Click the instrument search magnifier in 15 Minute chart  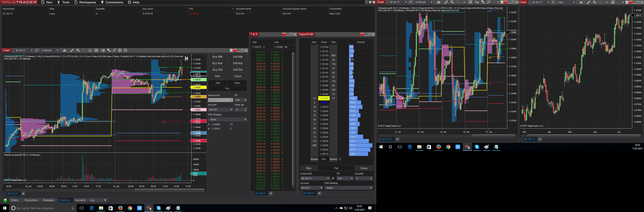(x=36, y=51)
